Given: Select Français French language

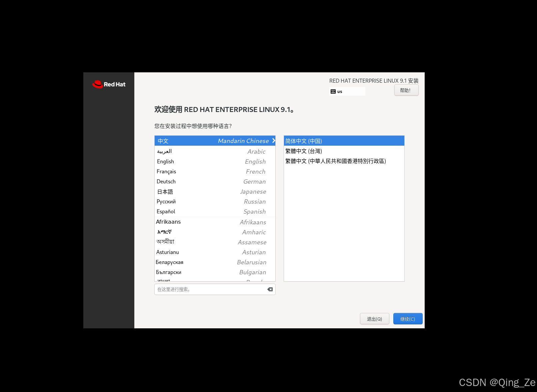Looking at the screenshot, I should tap(215, 171).
